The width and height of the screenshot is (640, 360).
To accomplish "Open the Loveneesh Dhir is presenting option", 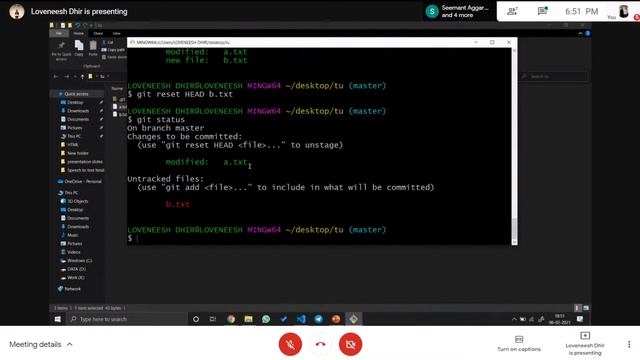I will tap(585, 344).
